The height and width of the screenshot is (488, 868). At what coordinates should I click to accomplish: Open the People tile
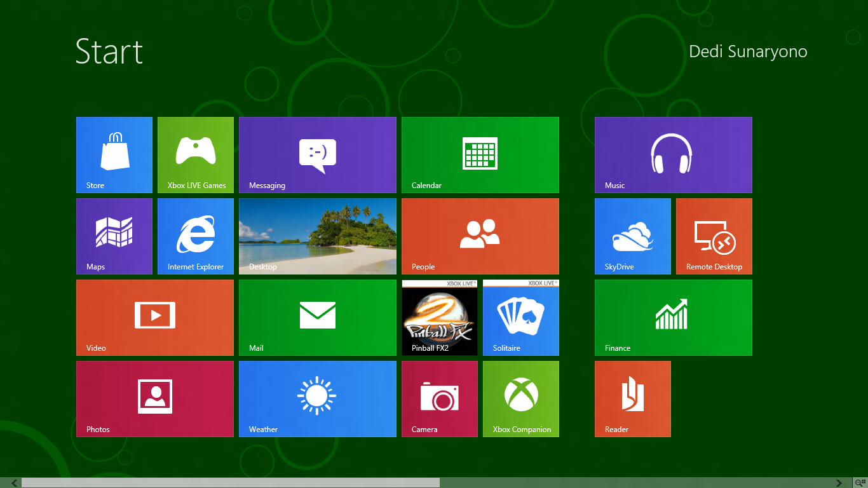480,236
